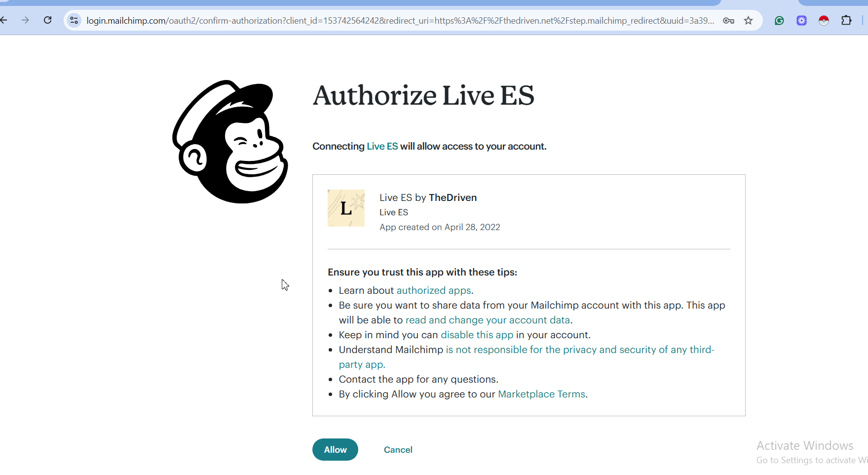
Task: Click Contact the app for any questions
Action: pyautogui.click(x=418, y=379)
